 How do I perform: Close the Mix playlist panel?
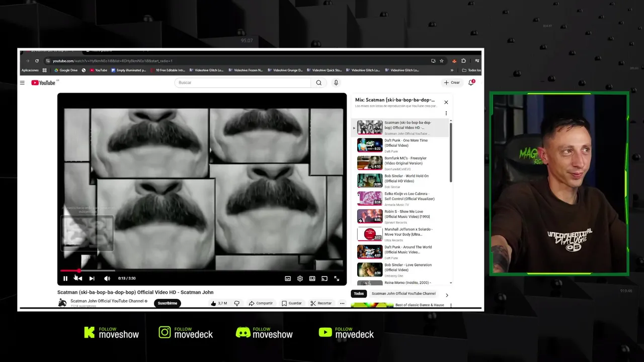coord(446,102)
